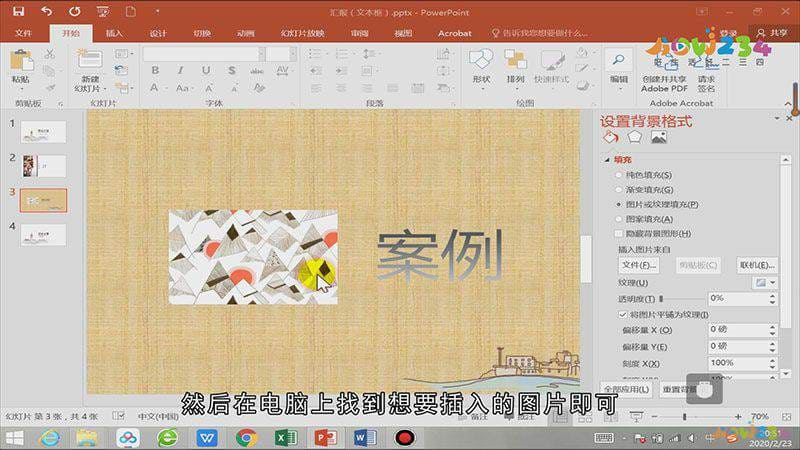Switch to the Design ribbon tab

(x=158, y=33)
